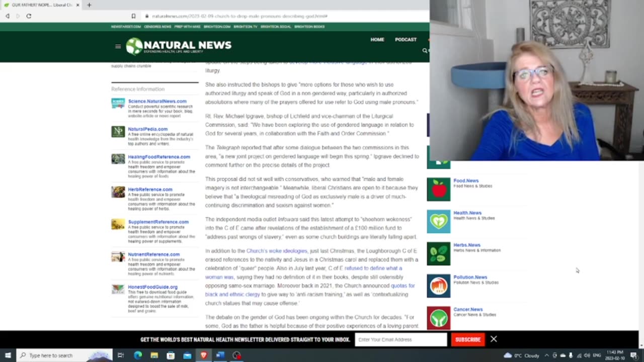Click the HerbReference thumbnail icon

pos(118,192)
